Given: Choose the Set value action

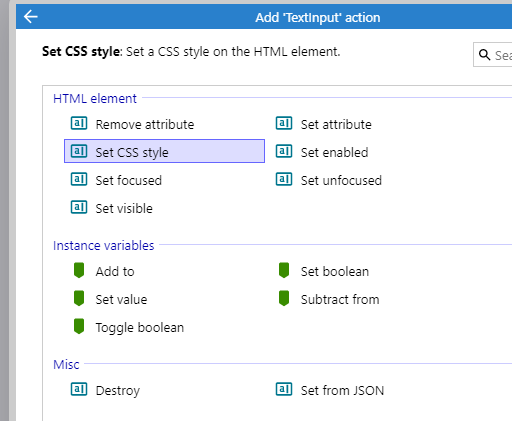Looking at the screenshot, I should (121, 299).
